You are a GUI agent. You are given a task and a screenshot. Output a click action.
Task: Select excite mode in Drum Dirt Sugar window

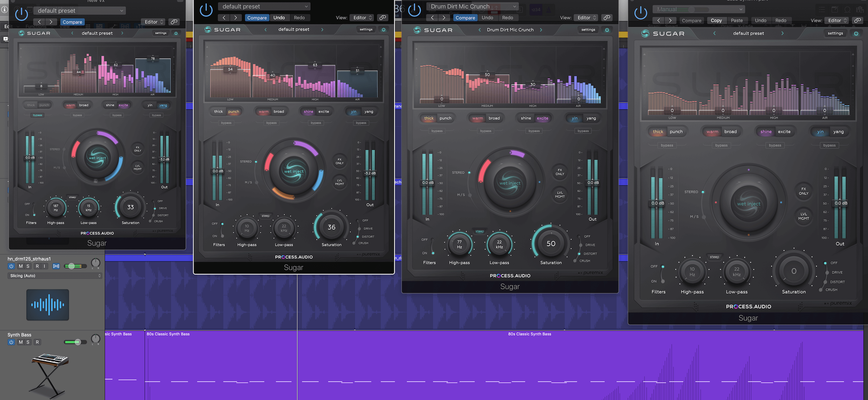click(542, 118)
